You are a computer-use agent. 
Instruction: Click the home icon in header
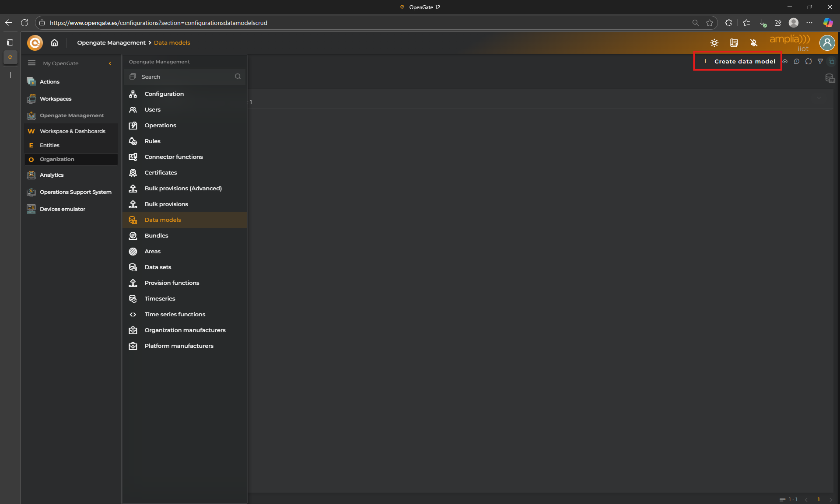tap(54, 42)
